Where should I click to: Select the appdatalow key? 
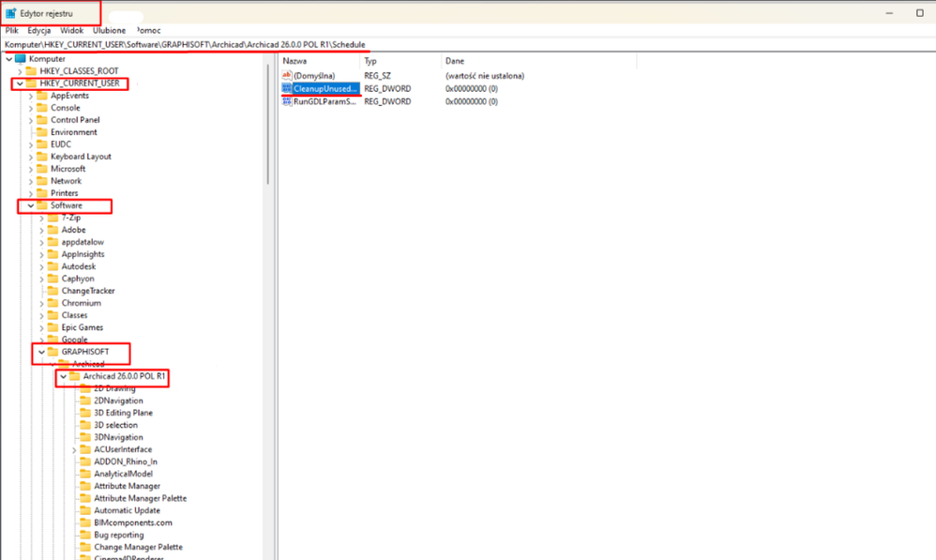click(83, 242)
